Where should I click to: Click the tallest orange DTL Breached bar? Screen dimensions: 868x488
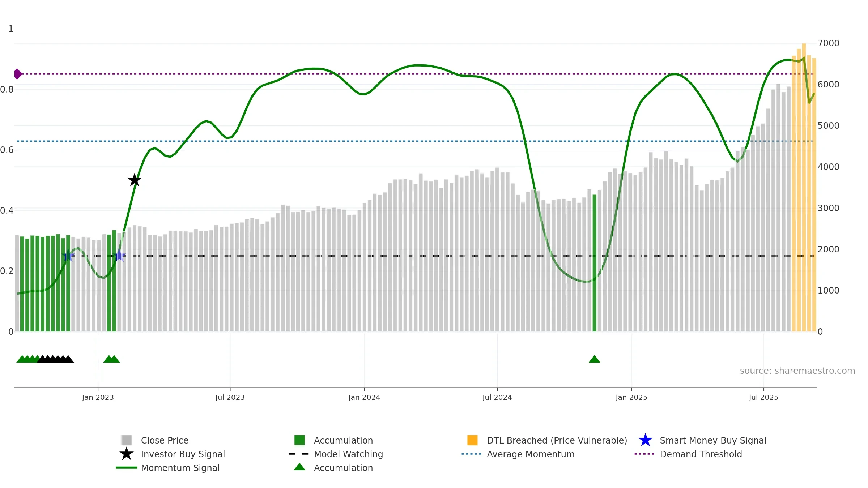tap(804, 188)
